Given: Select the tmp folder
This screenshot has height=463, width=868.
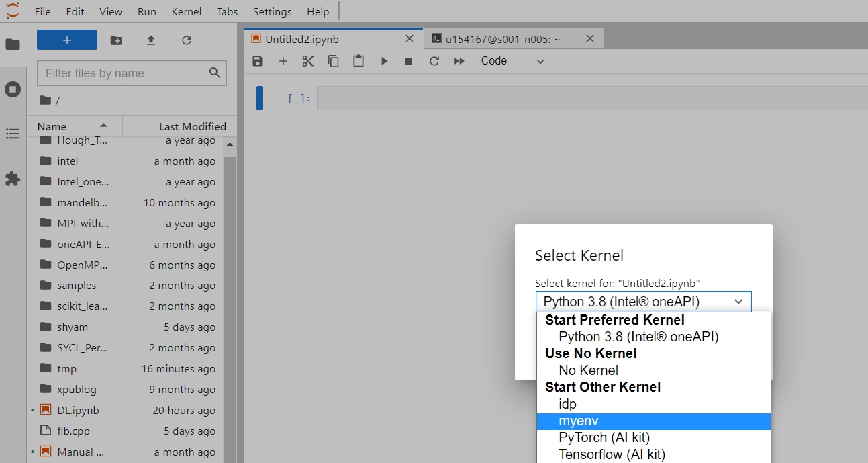Looking at the screenshot, I should [126, 369].
